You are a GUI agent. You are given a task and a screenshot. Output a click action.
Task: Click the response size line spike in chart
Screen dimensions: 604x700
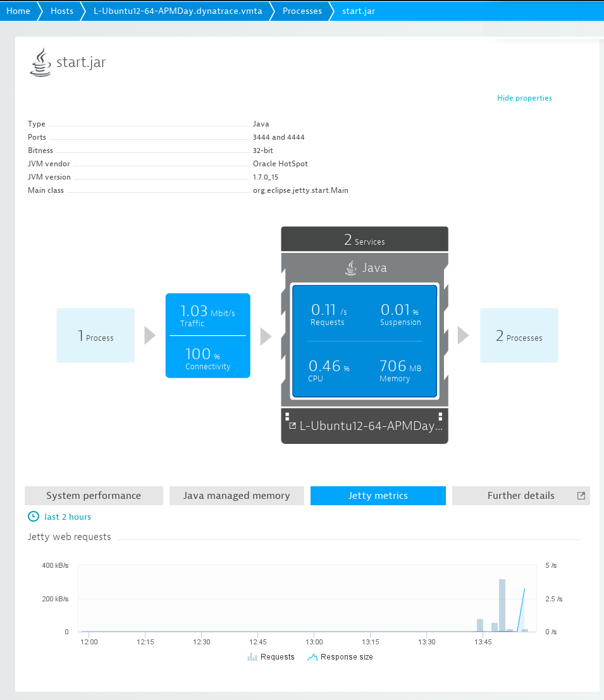[521, 610]
